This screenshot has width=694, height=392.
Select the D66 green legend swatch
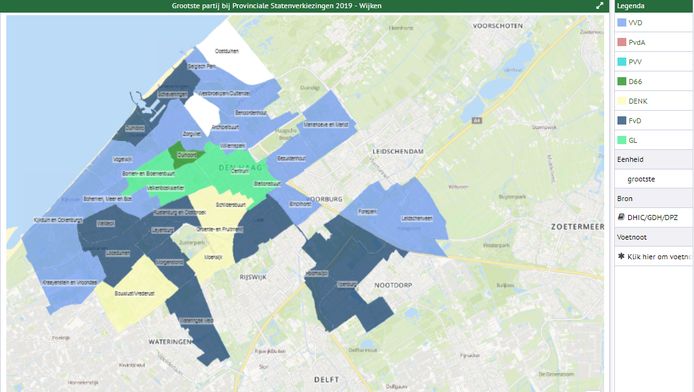(x=622, y=81)
